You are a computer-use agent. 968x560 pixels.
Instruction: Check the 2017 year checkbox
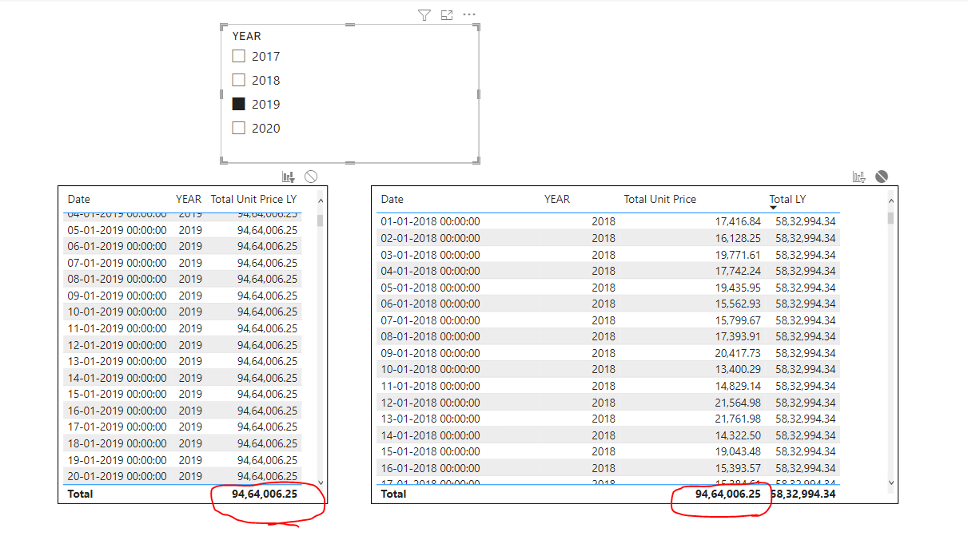(x=238, y=56)
